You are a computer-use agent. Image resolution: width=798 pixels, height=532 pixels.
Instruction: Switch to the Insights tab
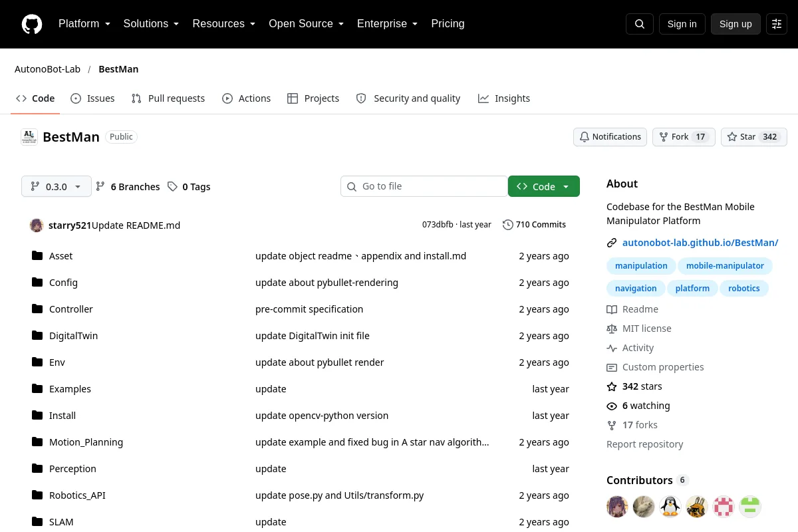504,98
